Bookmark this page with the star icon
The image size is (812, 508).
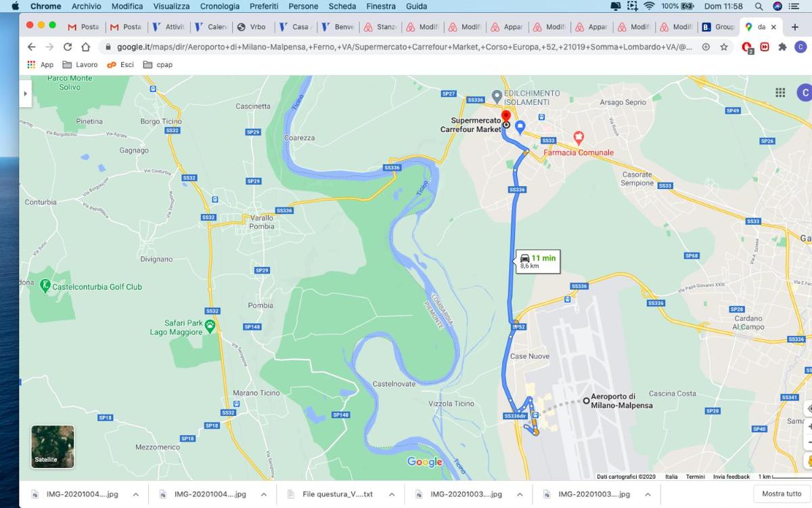(724, 47)
